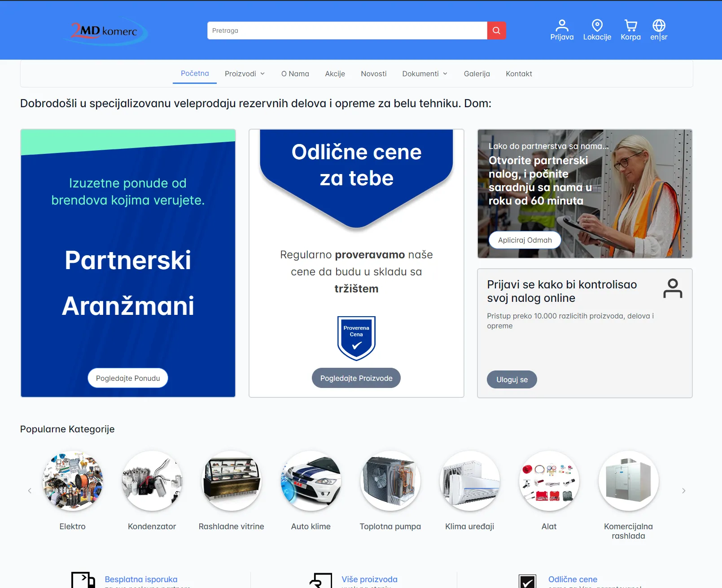This screenshot has height=588, width=722.
Task: Open the Kondenzator category image
Action: click(x=152, y=481)
